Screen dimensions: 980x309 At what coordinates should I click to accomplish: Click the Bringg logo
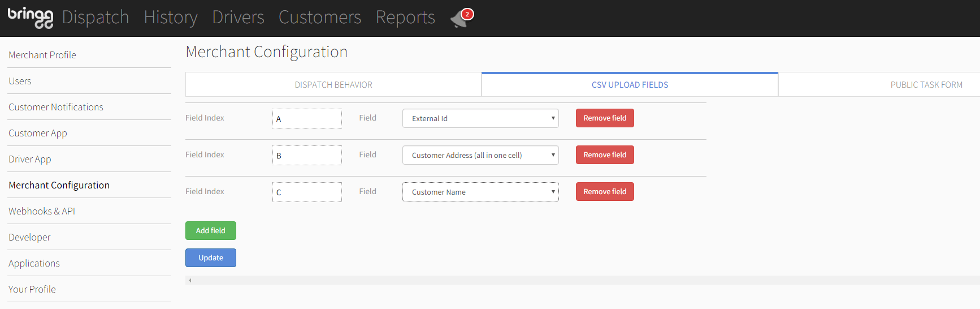point(31,18)
